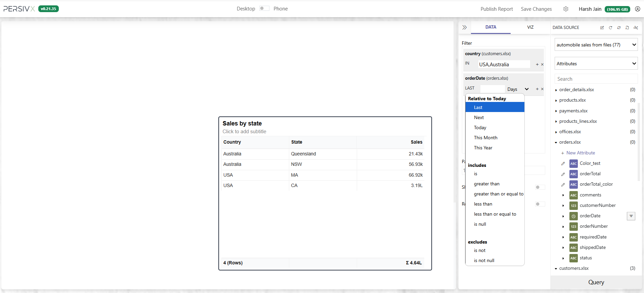Click the edit data source pencil icon
Image resolution: width=644 pixels, height=293 pixels.
coord(602,28)
